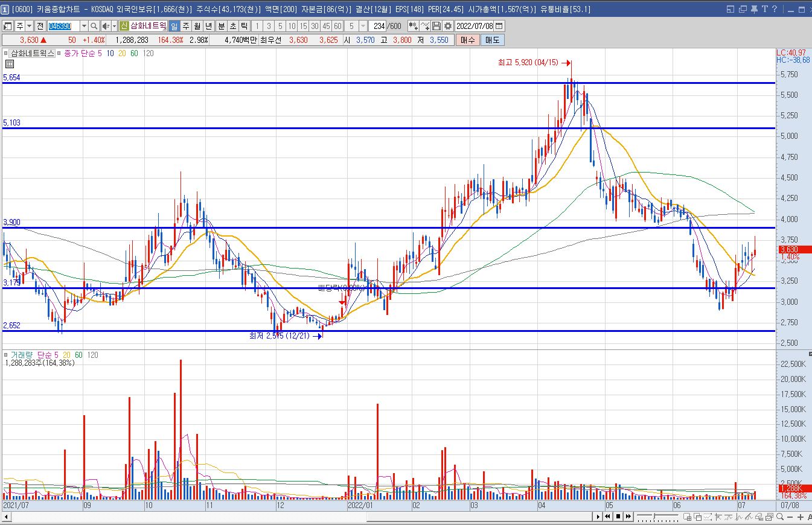The width and height of the screenshot is (812, 525).
Task: Click the add candlestick chart type icon
Action: 413,26
